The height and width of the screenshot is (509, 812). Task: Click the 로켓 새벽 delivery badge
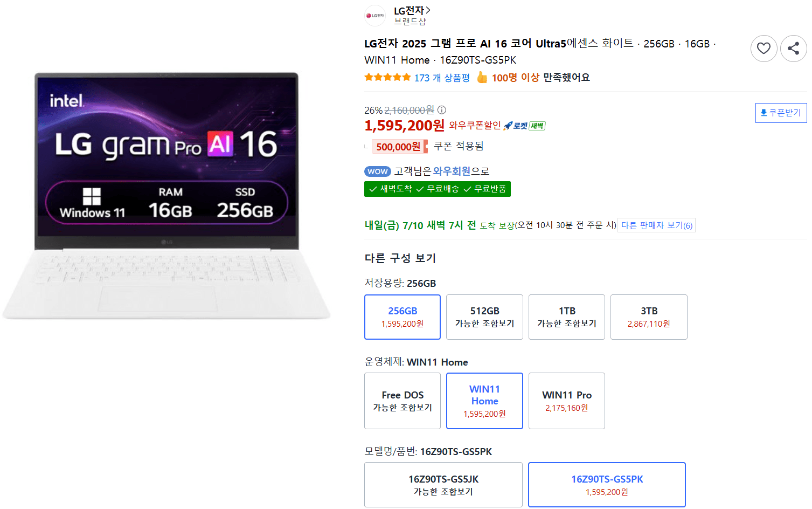[x=524, y=126]
